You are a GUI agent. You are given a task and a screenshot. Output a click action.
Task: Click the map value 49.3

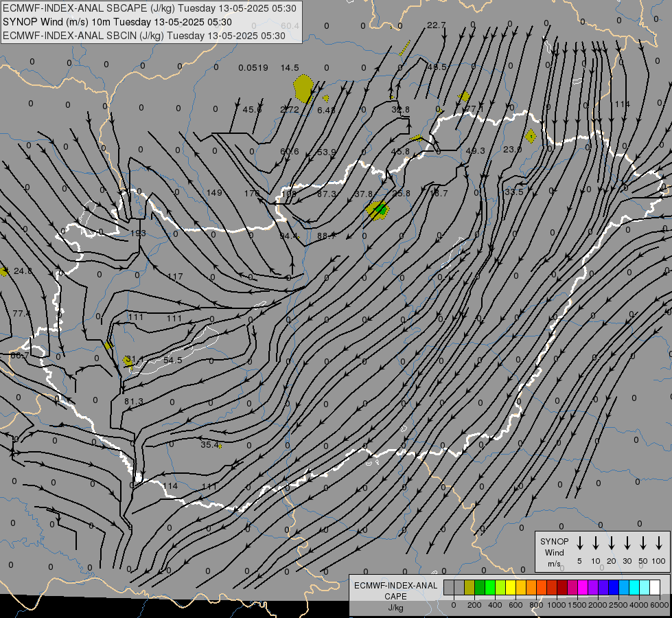(x=475, y=151)
